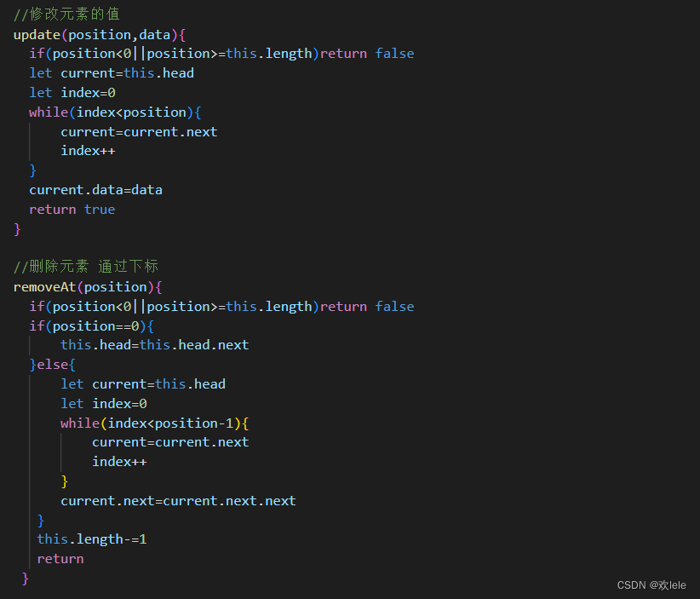Viewport: 700px width, 599px height.
Task: Click the 'removeAt(position){' declaration
Action: pos(88,287)
